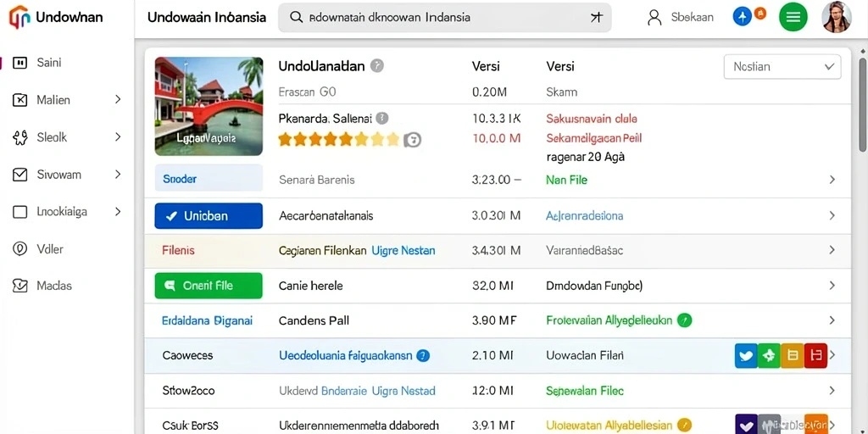The image size is (868, 434).
Task: Click the Undowaan Indansia page title
Action: click(207, 17)
